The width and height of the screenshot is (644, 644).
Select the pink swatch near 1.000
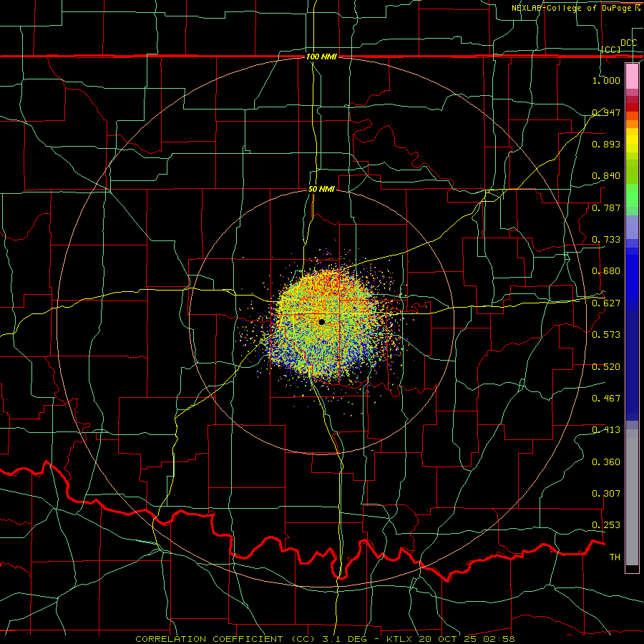click(x=632, y=77)
